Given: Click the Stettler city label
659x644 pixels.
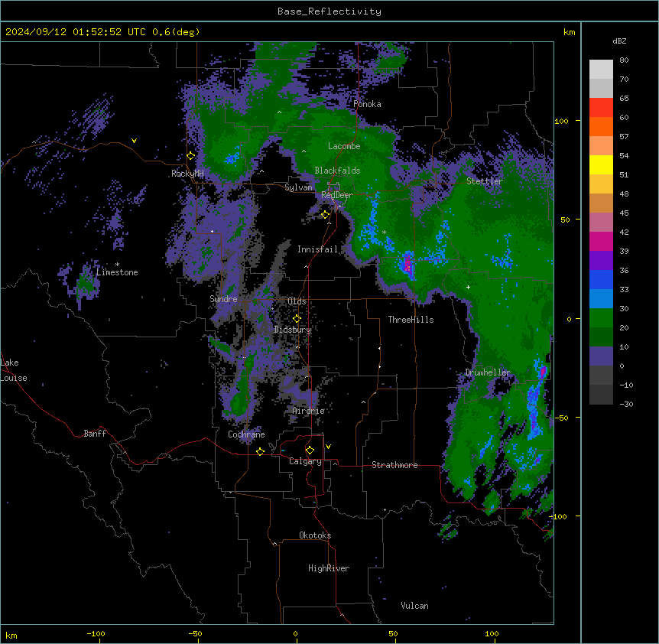Looking at the screenshot, I should click(485, 181).
